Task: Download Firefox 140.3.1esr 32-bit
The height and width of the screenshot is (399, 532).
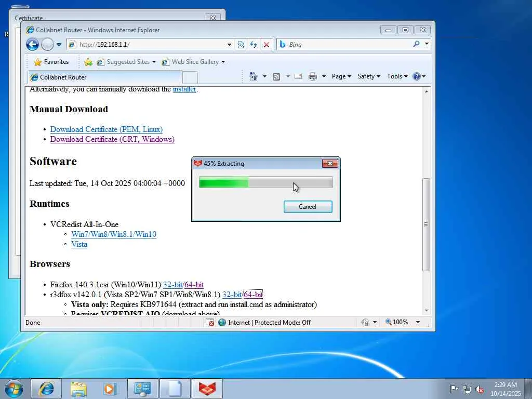Action: pyautogui.click(x=172, y=285)
